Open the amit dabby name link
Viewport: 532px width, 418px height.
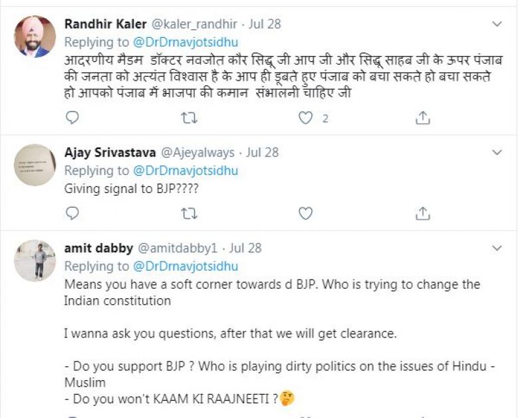pyautogui.click(x=97, y=248)
